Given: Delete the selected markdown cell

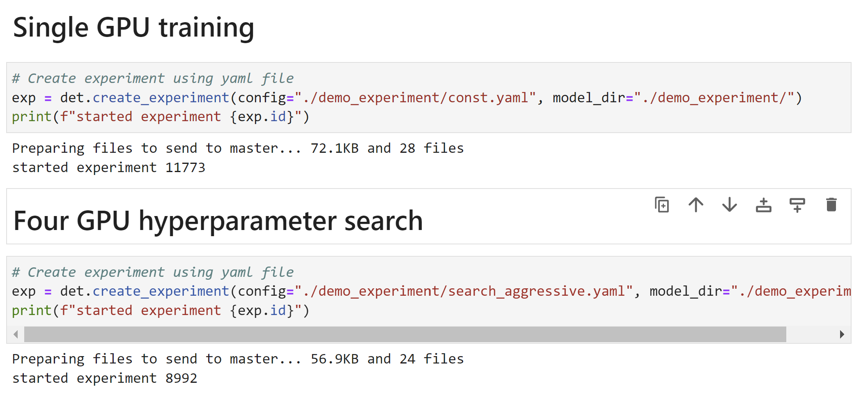Looking at the screenshot, I should [831, 205].
